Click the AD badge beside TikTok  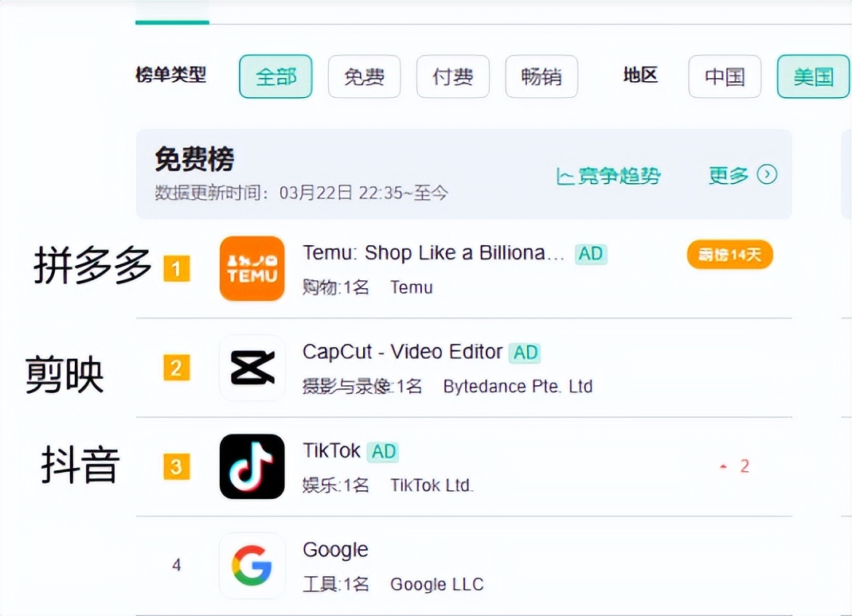coord(383,451)
